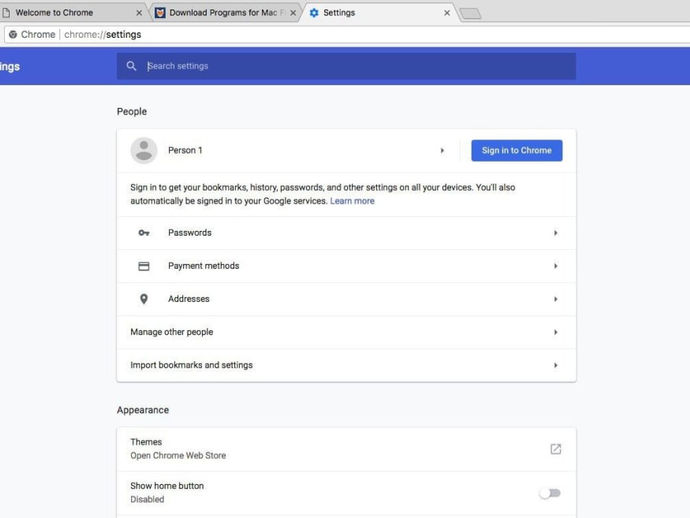Image resolution: width=690 pixels, height=518 pixels.
Task: Click the Passwords key icon
Action: pyautogui.click(x=144, y=233)
